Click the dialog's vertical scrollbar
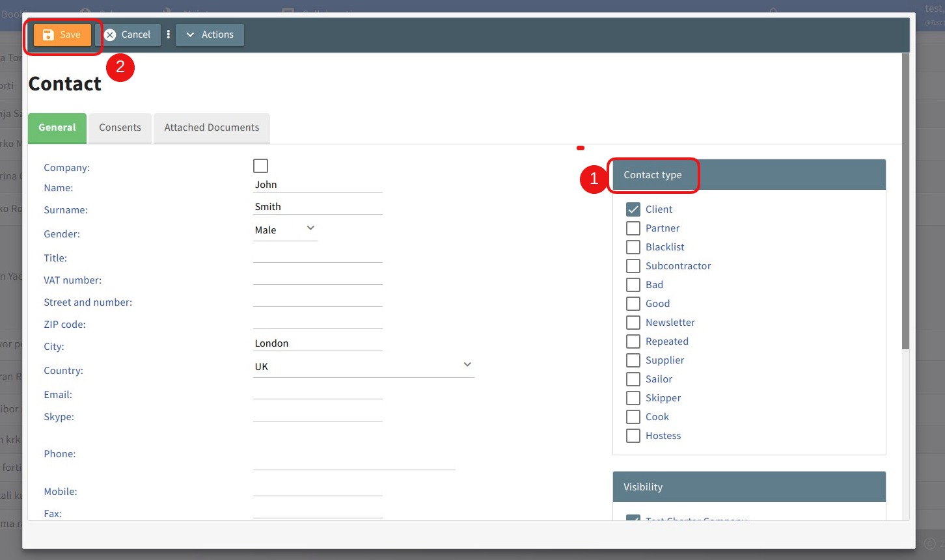Screen dimensions: 945x560 point(905,202)
